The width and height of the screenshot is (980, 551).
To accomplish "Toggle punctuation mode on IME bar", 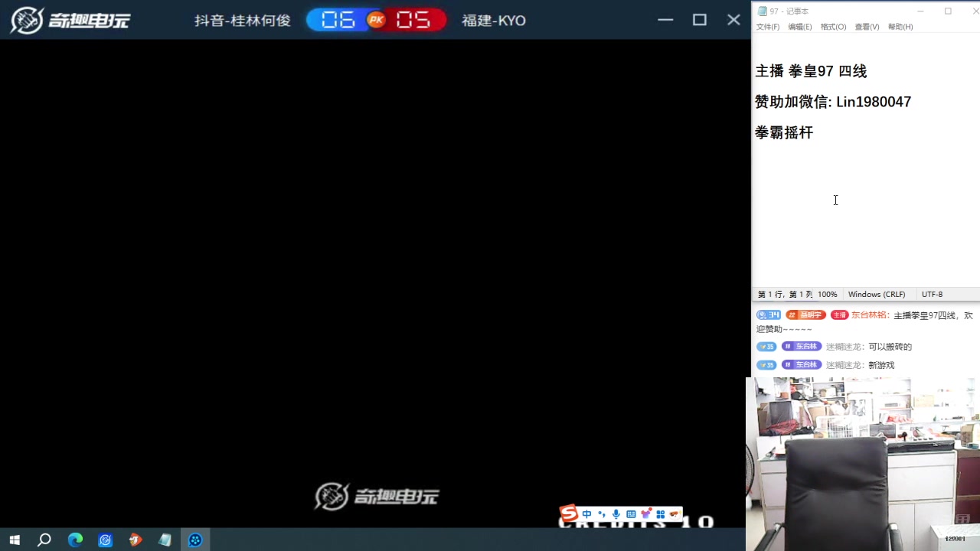I will [602, 514].
